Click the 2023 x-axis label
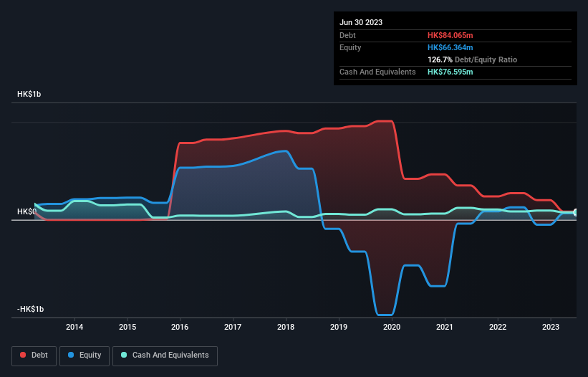This screenshot has height=377, width=588. click(x=551, y=327)
